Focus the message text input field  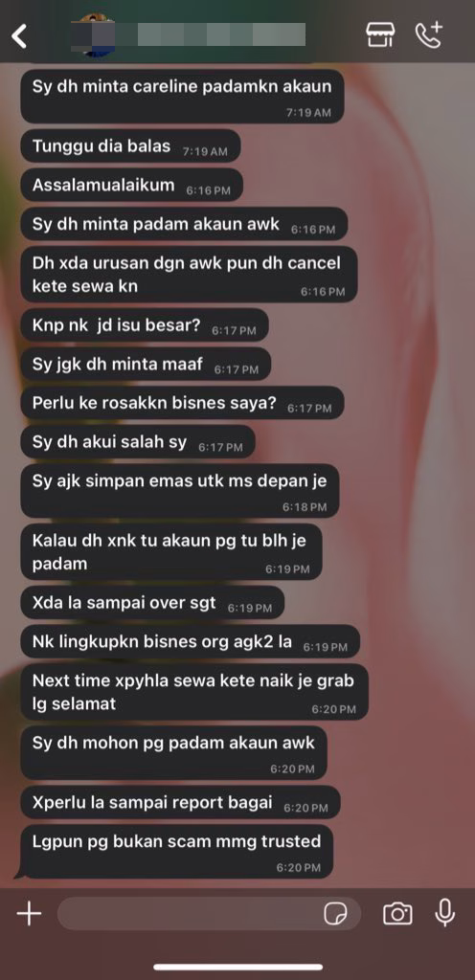(210, 914)
